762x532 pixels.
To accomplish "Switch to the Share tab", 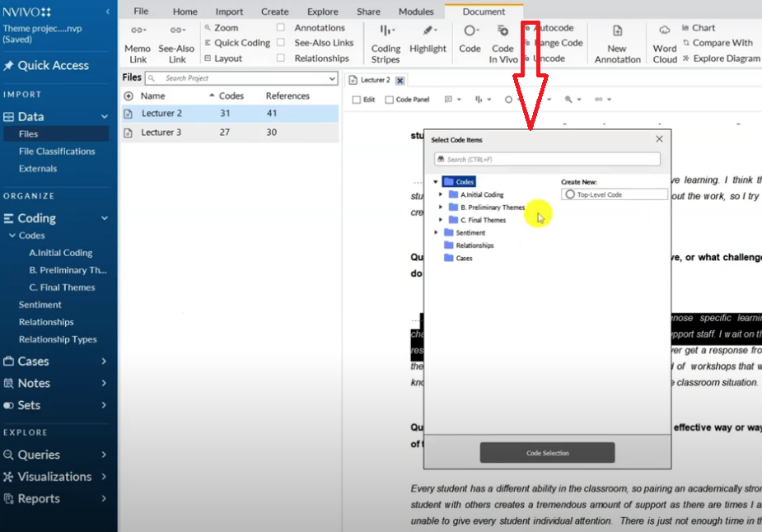I will [x=368, y=12].
